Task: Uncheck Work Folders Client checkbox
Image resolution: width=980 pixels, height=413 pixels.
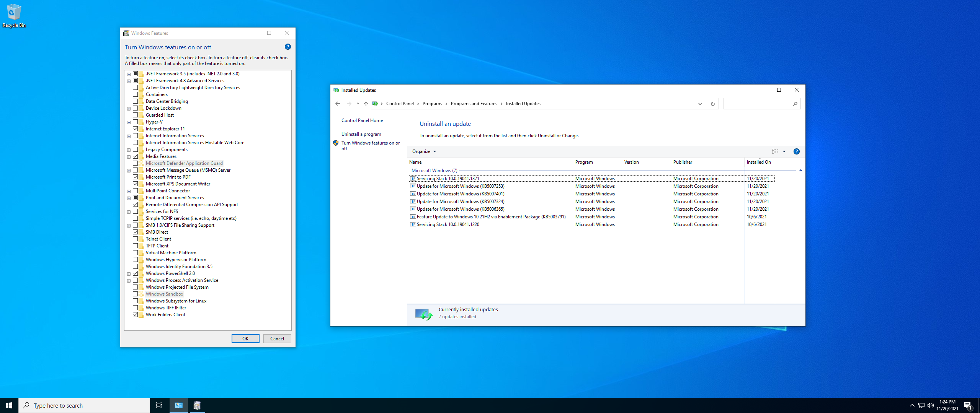Action: [136, 315]
